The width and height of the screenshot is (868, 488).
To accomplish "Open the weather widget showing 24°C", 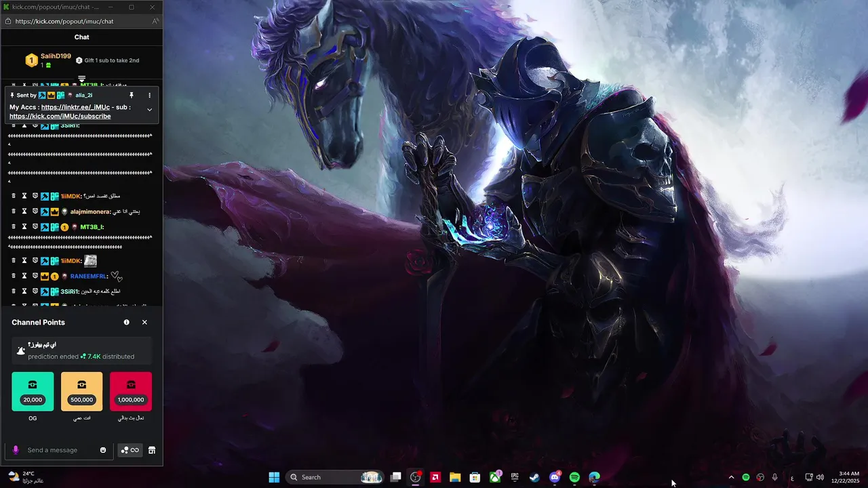I will pos(26,477).
